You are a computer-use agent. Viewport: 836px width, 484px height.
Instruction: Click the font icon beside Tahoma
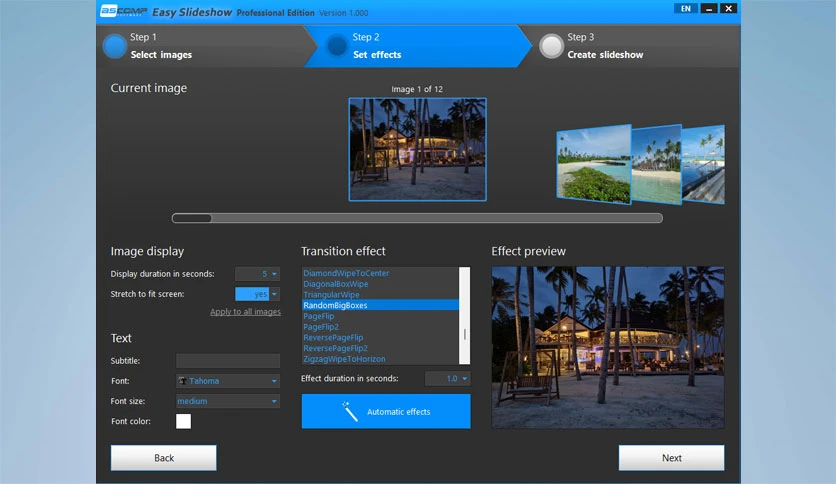(182, 381)
